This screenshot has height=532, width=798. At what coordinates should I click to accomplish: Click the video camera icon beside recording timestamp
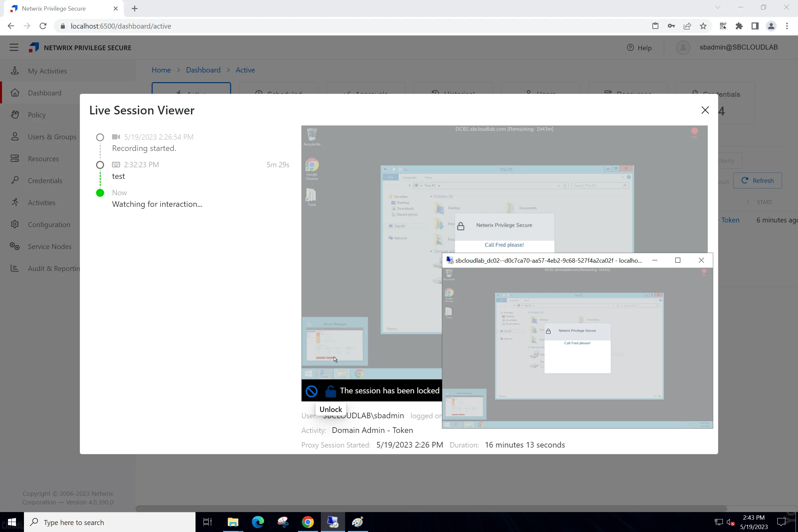116,137
